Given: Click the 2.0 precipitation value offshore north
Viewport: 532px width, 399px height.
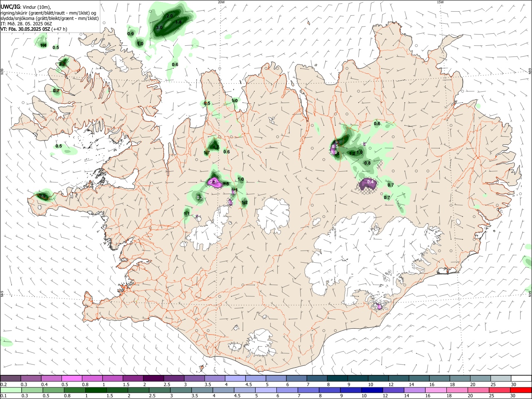Looking at the screenshot, I should pyautogui.click(x=170, y=16).
